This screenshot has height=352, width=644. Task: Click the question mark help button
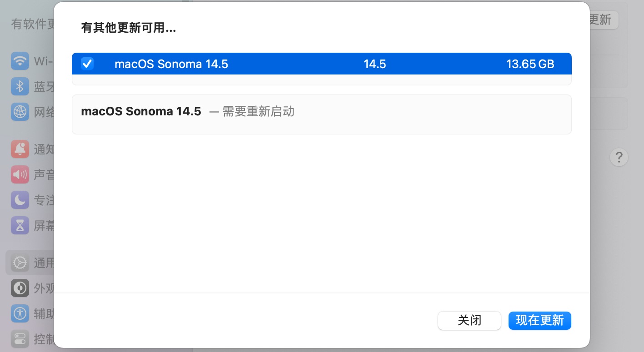click(619, 158)
